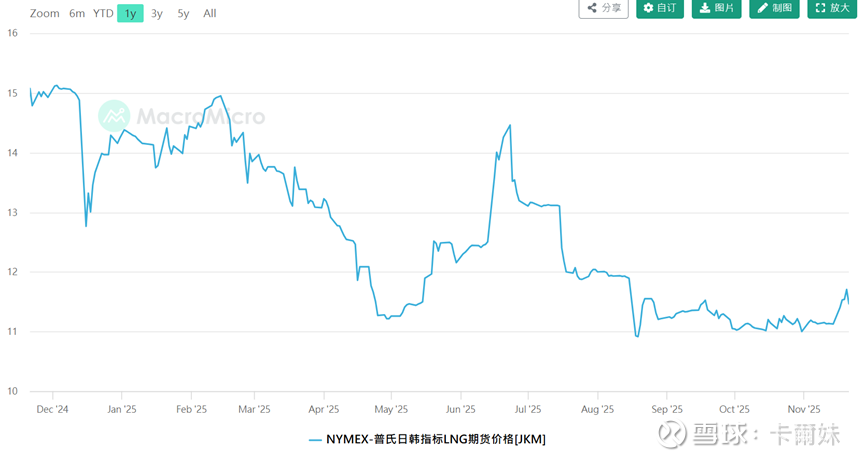Screen dimensions: 865x461
Task: Switch zoom range to YTD
Action: 103,13
